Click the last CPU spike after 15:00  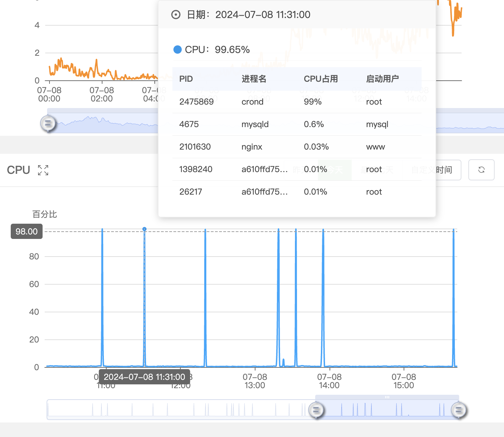pos(453,298)
